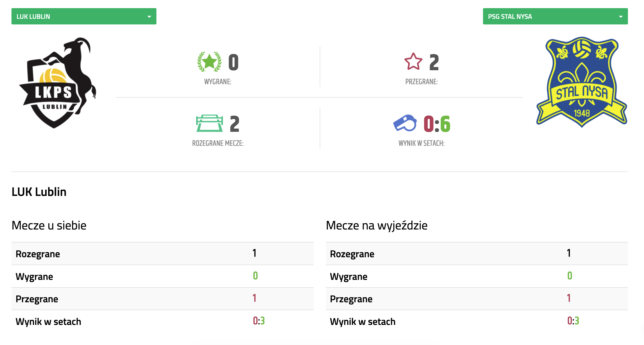Click the LKPS Lublin team logo
This screenshot has width=644, height=345.
58,83
